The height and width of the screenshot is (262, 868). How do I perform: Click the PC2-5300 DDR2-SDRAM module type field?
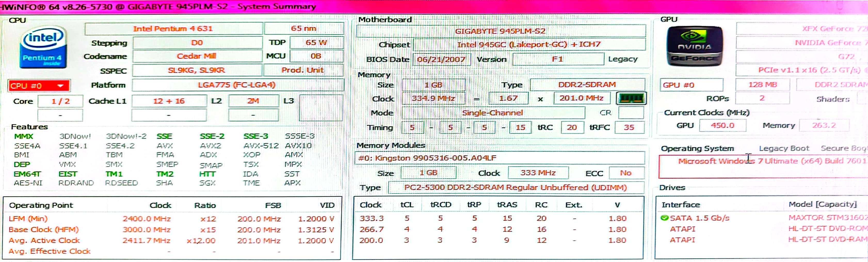pyautogui.click(x=516, y=188)
